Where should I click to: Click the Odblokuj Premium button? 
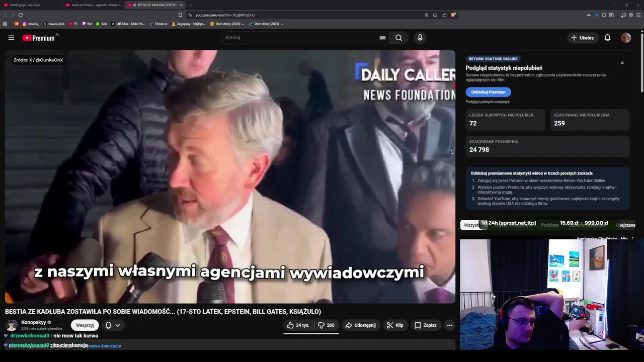tap(488, 92)
